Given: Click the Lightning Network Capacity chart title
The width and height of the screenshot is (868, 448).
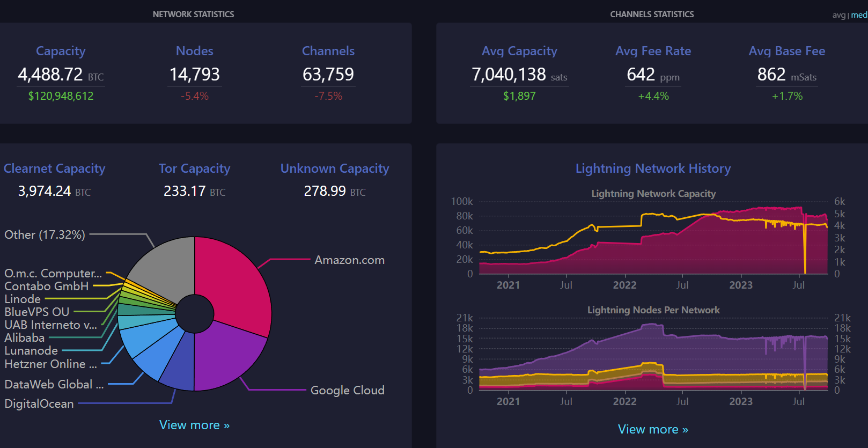Looking at the screenshot, I should point(653,194).
